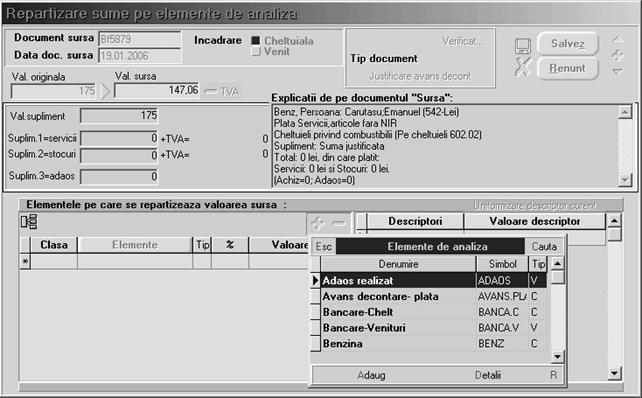Screen dimensions: 642x398
Task: Click the Suplim.2=stocuri field
Action: coord(119,155)
